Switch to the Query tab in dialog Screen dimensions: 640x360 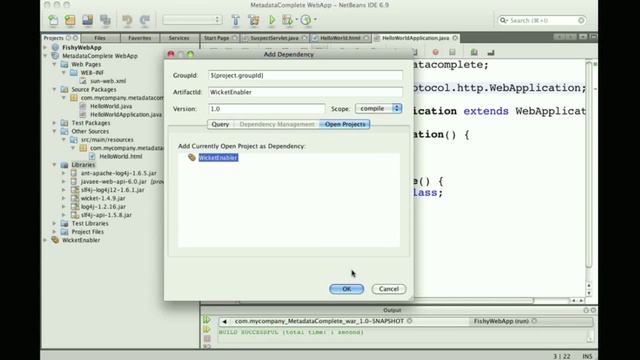click(x=220, y=124)
